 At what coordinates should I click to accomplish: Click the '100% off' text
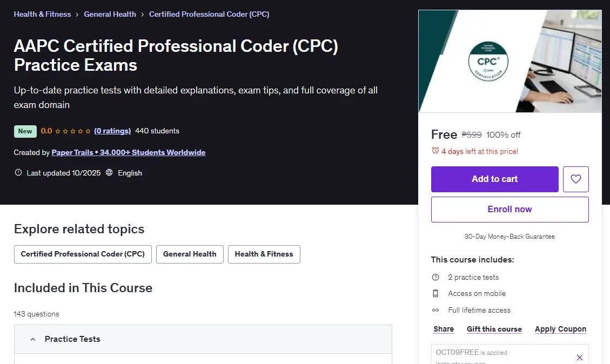click(x=503, y=135)
